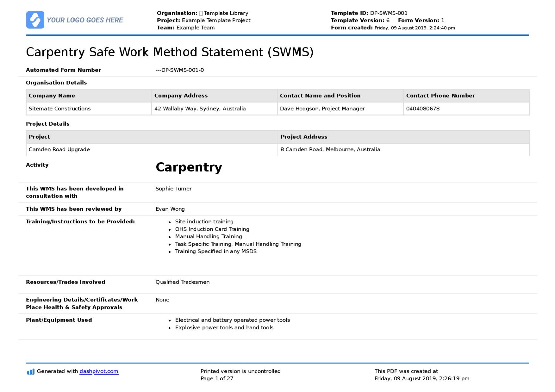This screenshot has height=392, width=555.
Task: Click the 'Manual Handling Training' bullet
Action: coord(209,237)
